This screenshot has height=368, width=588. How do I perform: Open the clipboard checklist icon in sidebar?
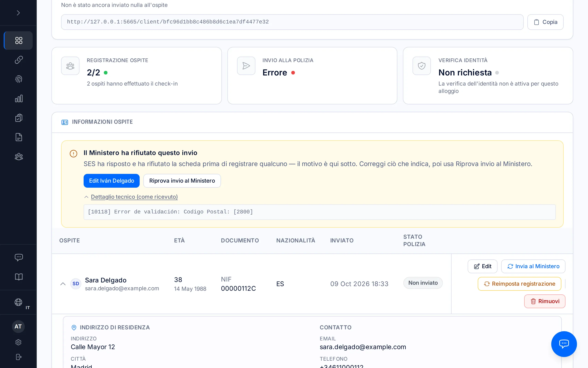(18, 118)
